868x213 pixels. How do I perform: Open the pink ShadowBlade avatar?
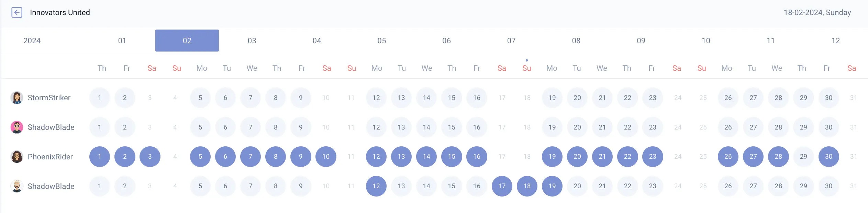(17, 127)
